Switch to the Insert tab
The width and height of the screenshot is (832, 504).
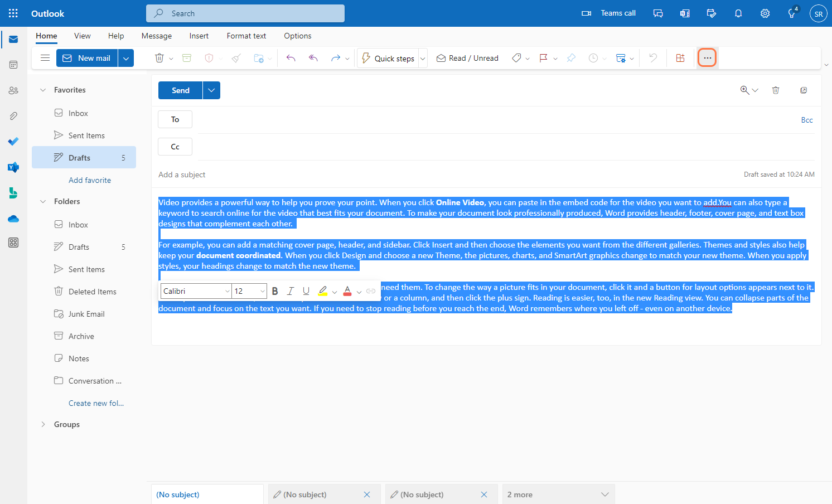[199, 36]
